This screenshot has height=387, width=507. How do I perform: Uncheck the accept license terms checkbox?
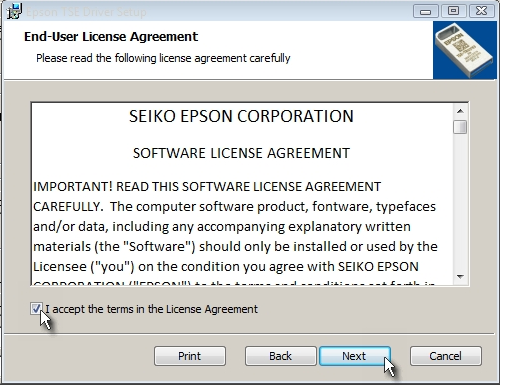(36, 309)
